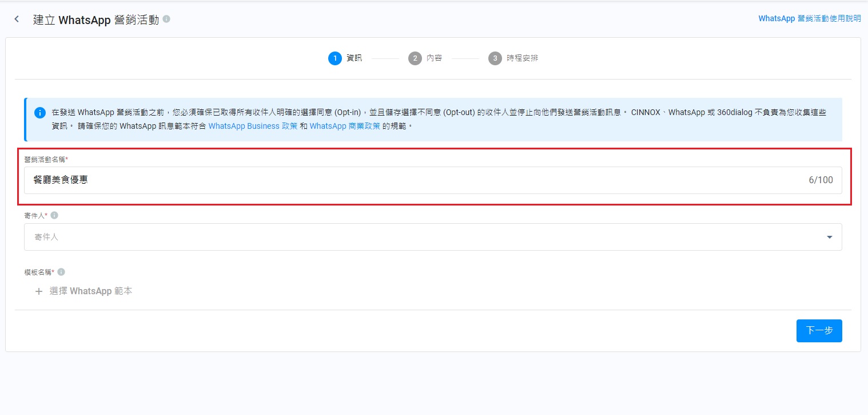Screen dimensions: 868x415
Task: Expand sender list with dropdown arrow
Action: tap(830, 237)
